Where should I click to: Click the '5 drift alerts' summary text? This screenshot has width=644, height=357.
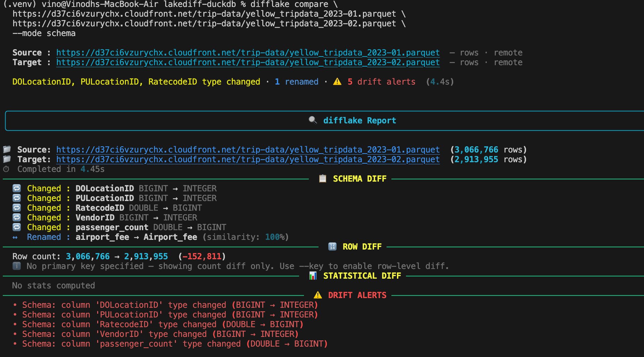click(x=381, y=82)
